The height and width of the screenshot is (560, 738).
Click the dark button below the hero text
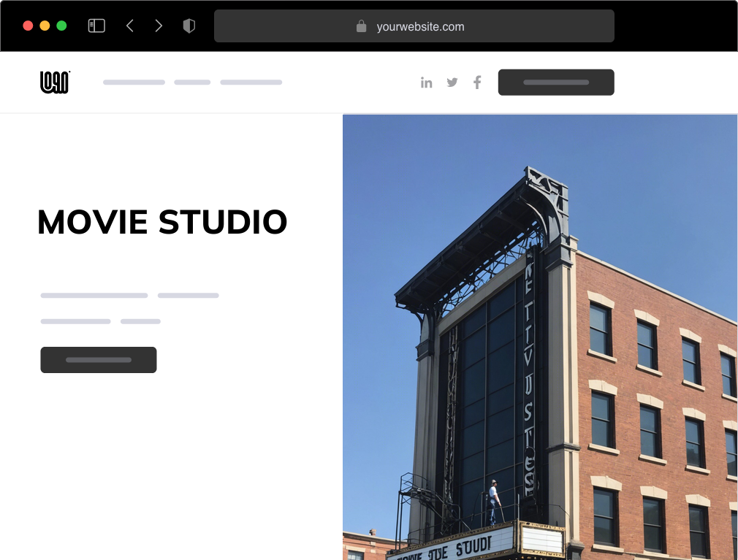(99, 359)
